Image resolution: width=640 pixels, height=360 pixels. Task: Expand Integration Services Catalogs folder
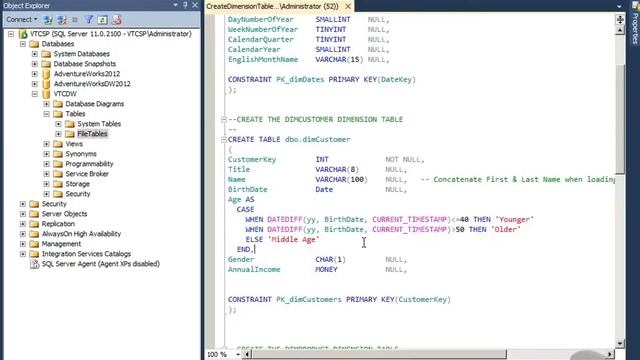(x=23, y=254)
